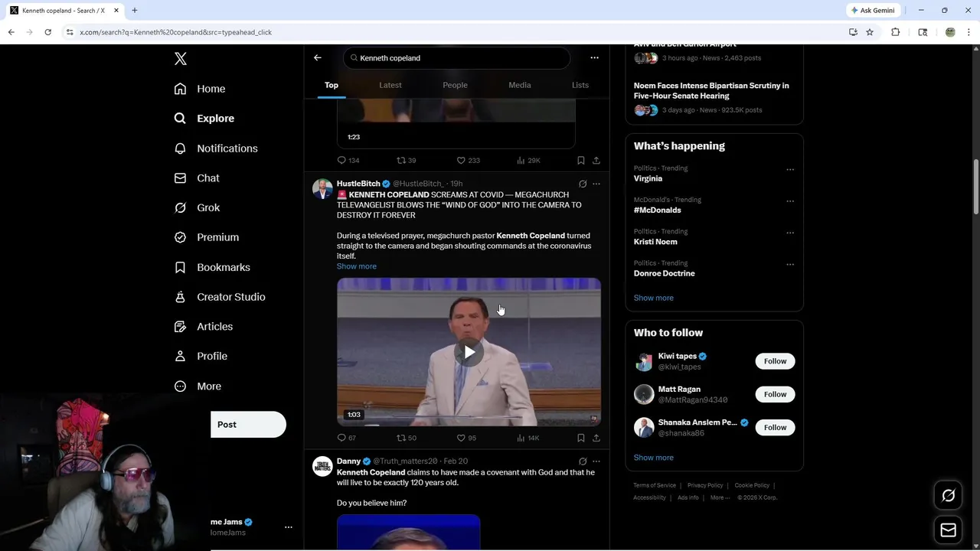Open Noem Faces Intense Bipartisan Scrutiny story
This screenshot has width=980, height=551.
711,90
